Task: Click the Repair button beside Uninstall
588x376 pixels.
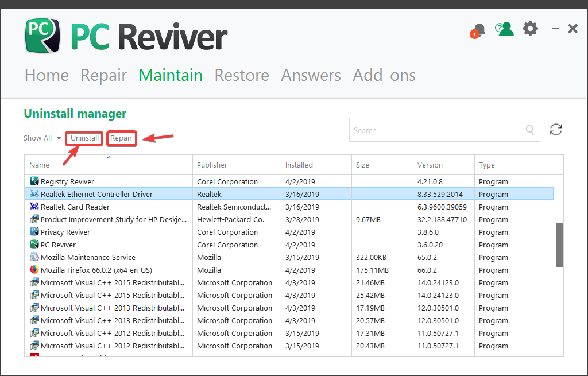Action: coord(121,138)
